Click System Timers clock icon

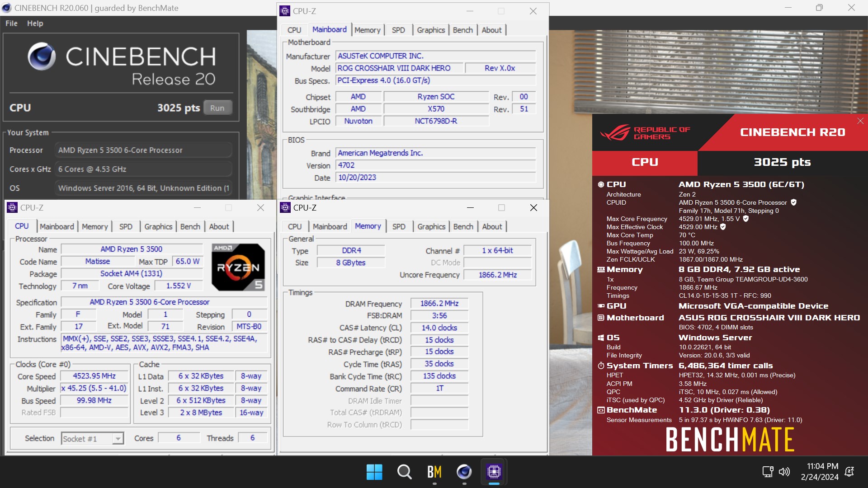601,366
